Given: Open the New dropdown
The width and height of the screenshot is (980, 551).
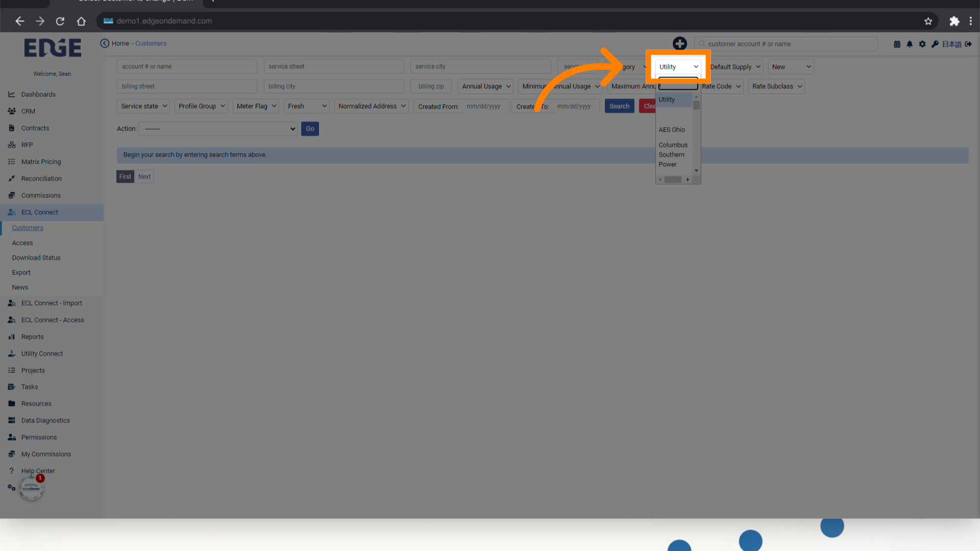Looking at the screenshot, I should [791, 67].
